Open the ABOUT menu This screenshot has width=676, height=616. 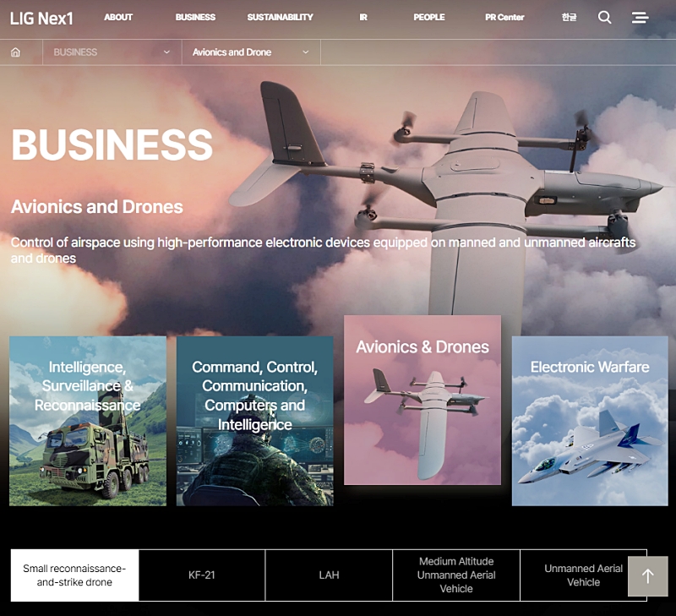pyautogui.click(x=118, y=17)
